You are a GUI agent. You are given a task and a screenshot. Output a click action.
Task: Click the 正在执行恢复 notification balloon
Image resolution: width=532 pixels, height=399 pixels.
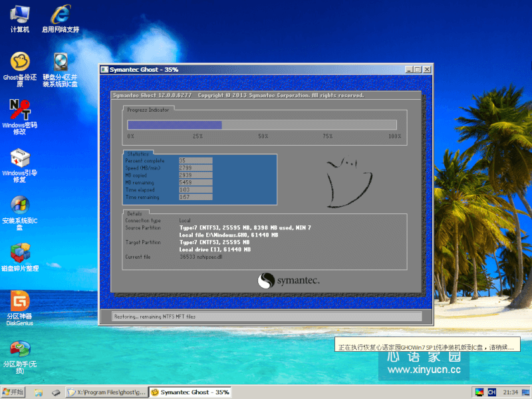click(427, 344)
